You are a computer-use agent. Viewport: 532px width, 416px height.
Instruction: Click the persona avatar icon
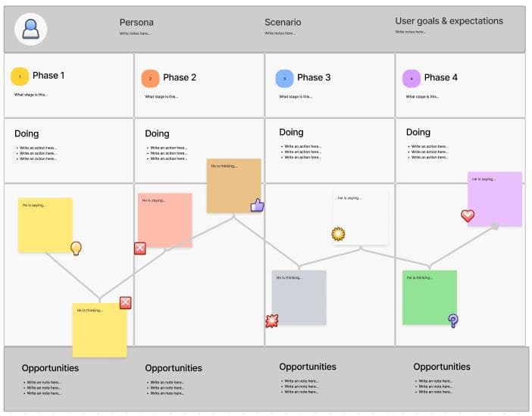coord(30,30)
